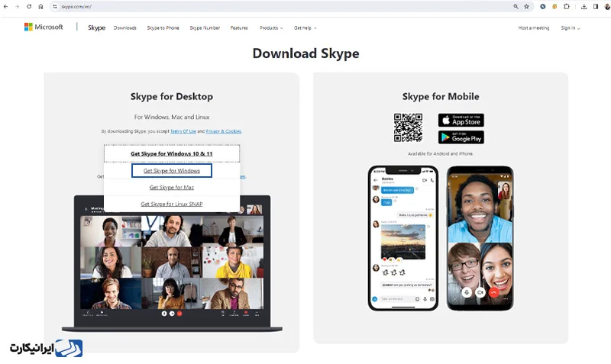Open the Google Play download badge
The image size is (611, 364).
click(461, 137)
